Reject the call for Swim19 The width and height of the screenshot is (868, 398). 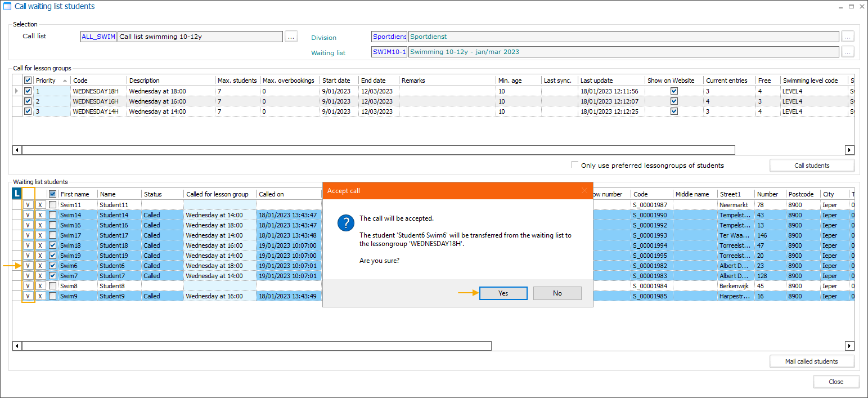[40, 256]
